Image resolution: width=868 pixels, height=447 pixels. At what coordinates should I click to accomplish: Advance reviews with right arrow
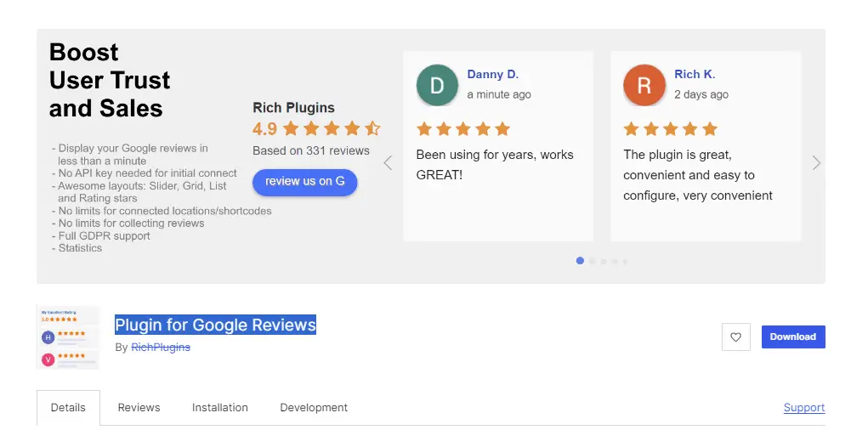[x=816, y=162]
